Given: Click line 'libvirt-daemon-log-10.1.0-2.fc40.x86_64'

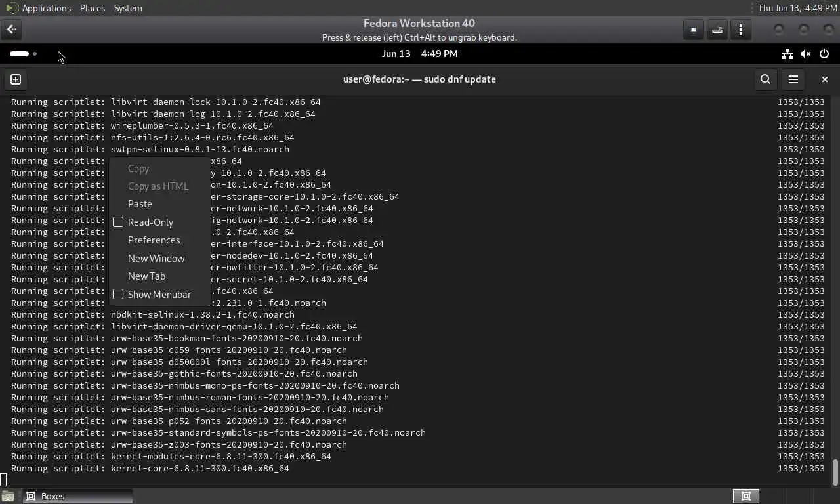Looking at the screenshot, I should tap(213, 114).
